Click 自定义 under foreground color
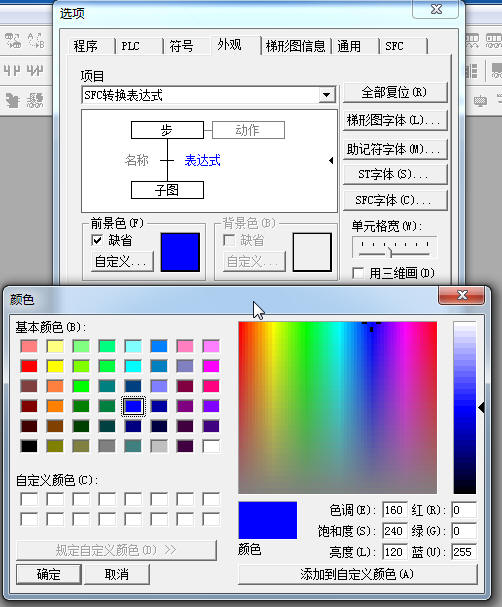 click(122, 262)
